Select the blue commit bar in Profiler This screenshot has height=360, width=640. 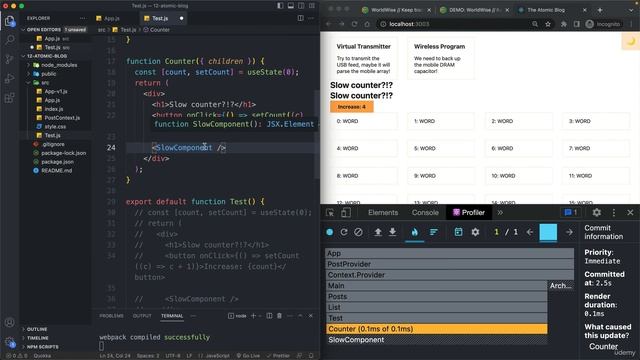[548, 232]
